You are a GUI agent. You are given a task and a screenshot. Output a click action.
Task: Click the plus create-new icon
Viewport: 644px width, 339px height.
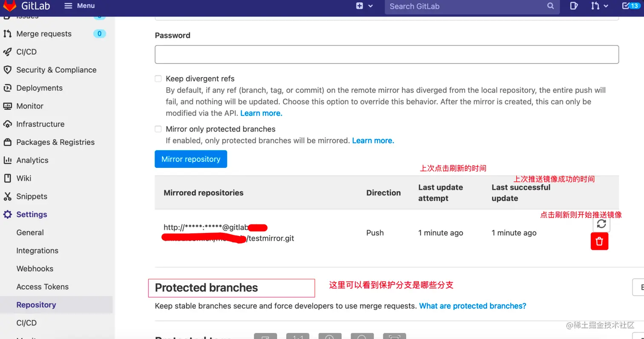pyautogui.click(x=359, y=6)
